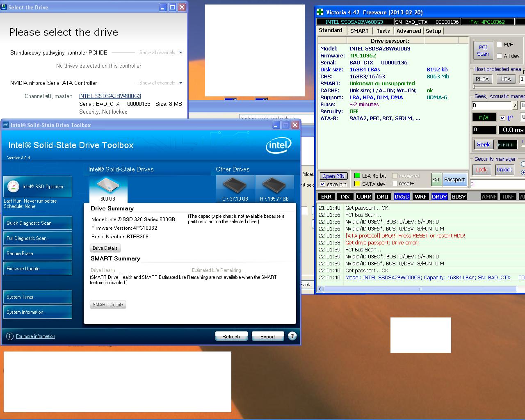Enable the All dev checkbox
The width and height of the screenshot is (525, 420).
click(499, 56)
